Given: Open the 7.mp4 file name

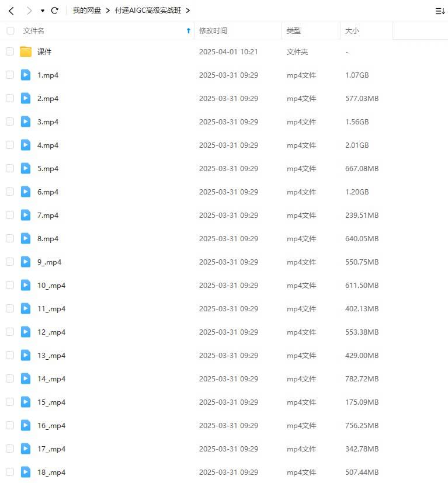Looking at the screenshot, I should click(48, 215).
